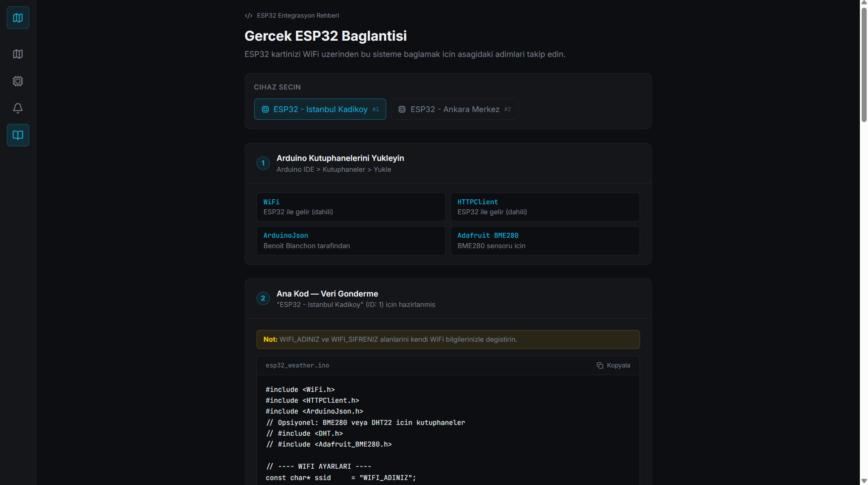
Task: Click the Kopyala button
Action: [613, 365]
